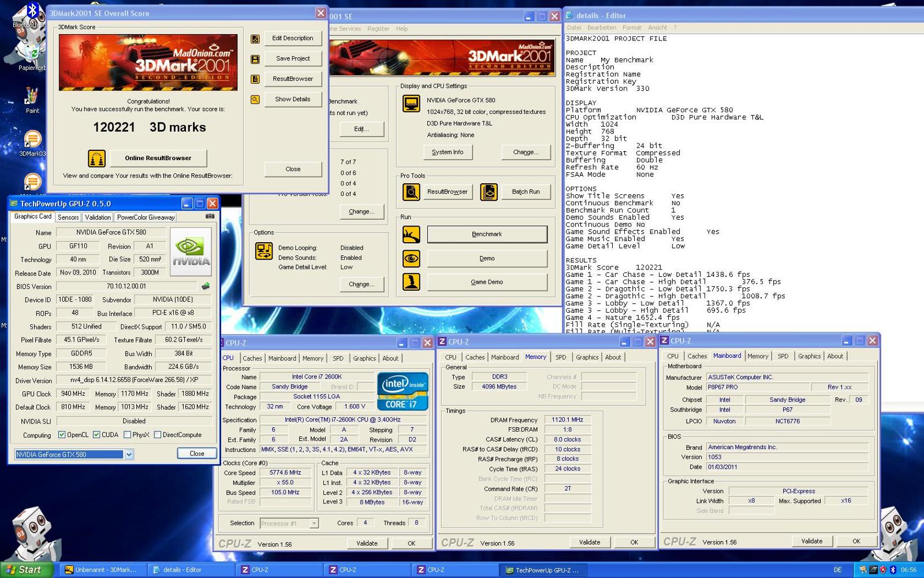Click the Batch Run button

[x=526, y=192]
